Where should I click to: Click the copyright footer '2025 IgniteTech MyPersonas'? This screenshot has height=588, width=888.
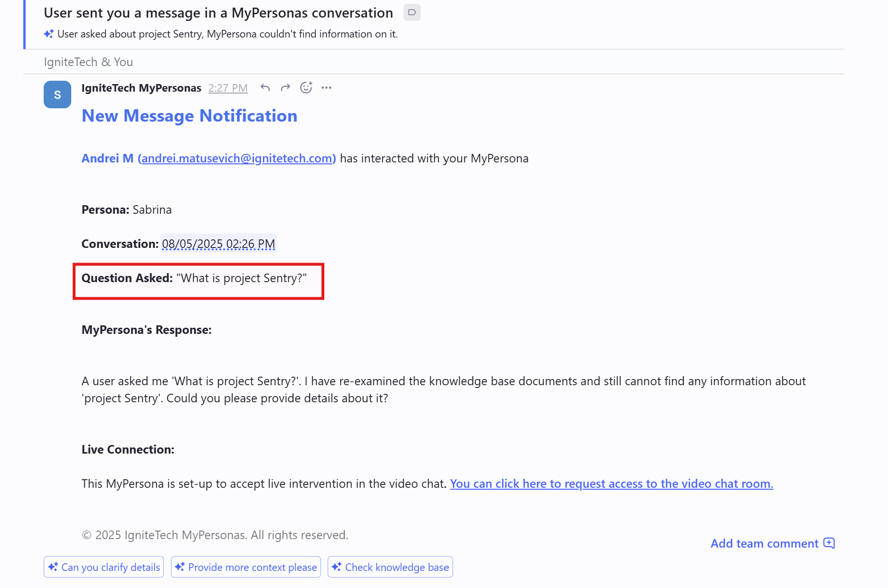(x=215, y=535)
